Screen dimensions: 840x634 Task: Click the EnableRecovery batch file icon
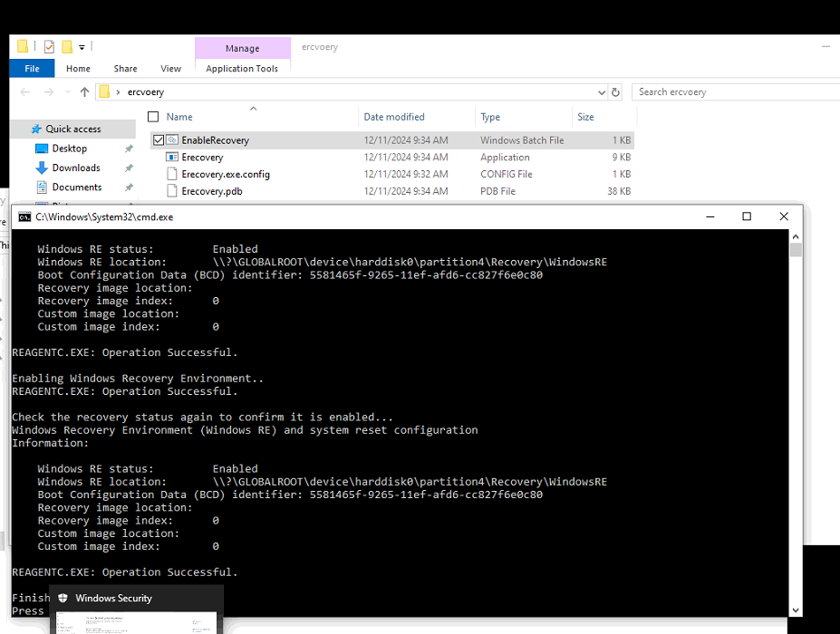tap(172, 140)
